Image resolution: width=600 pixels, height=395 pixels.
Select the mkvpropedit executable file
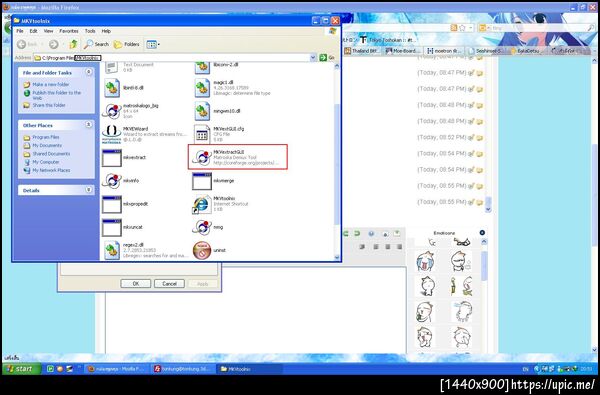[125, 204]
